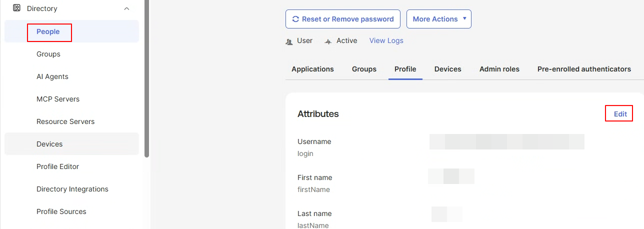Open View Logs link

click(x=386, y=40)
